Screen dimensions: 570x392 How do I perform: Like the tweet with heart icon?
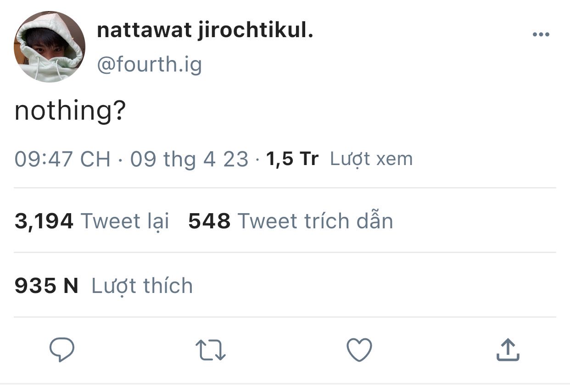359,350
